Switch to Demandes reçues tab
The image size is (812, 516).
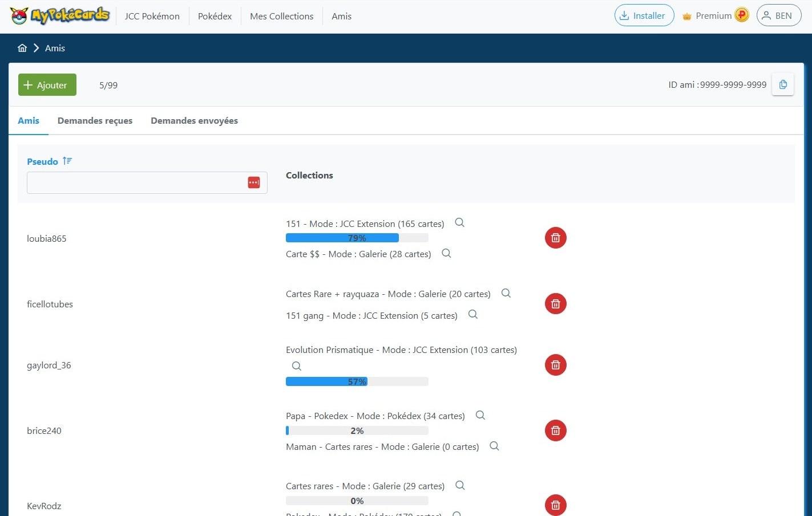click(95, 120)
